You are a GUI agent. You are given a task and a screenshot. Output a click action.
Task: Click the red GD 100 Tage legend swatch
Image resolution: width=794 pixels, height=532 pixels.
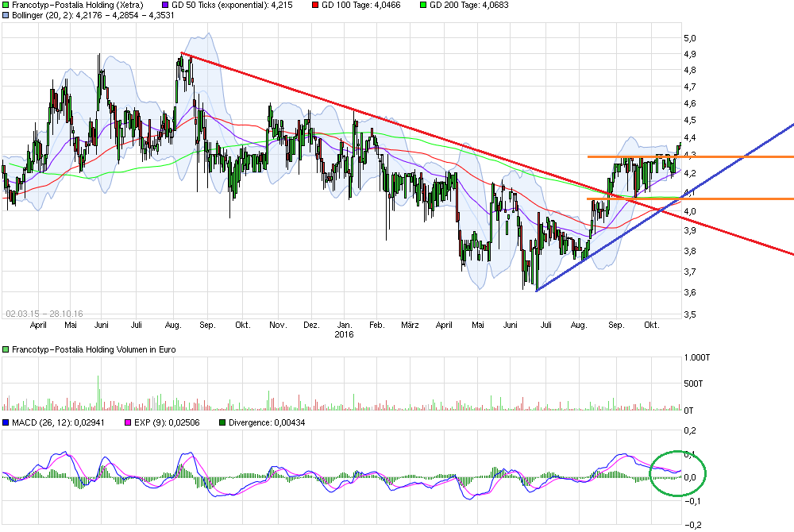pos(315,5)
